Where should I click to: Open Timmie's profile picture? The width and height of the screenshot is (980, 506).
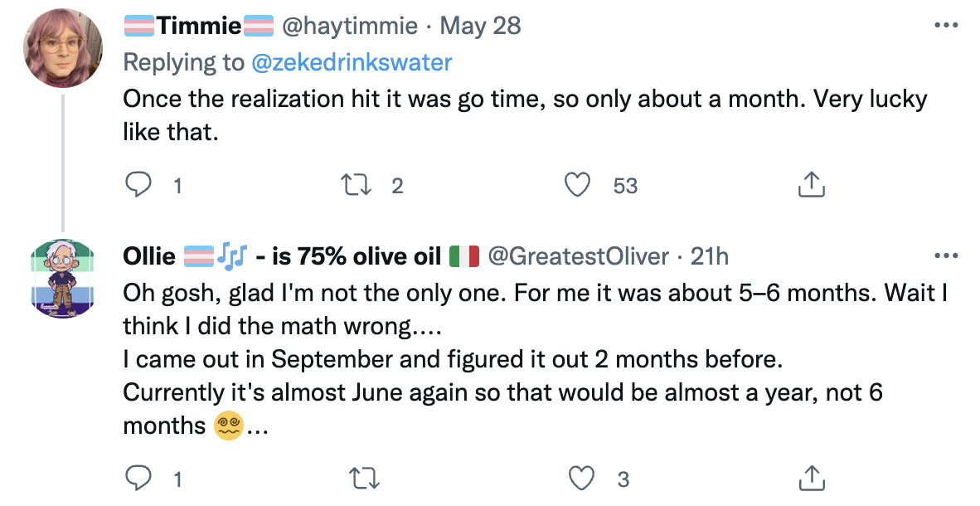[63, 46]
